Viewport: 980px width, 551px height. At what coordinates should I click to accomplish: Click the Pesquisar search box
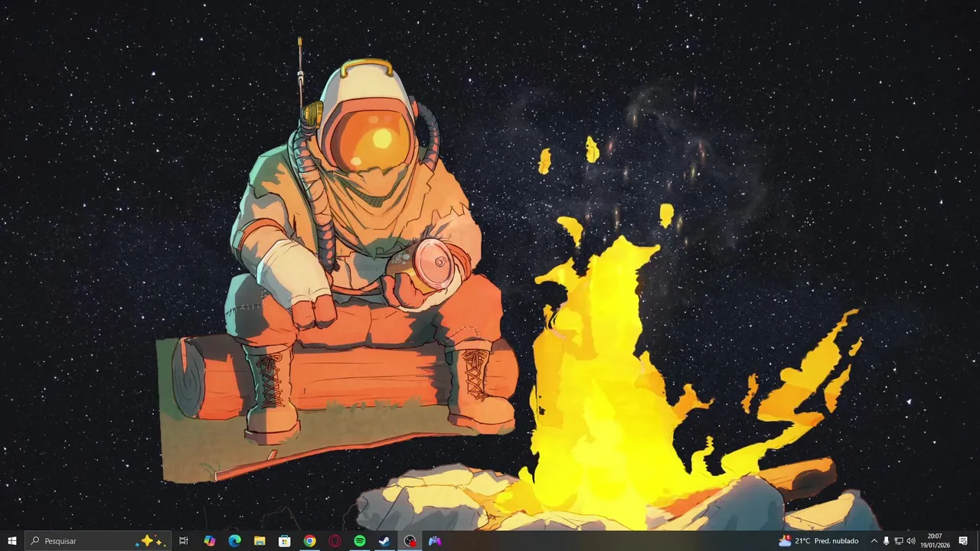point(97,541)
